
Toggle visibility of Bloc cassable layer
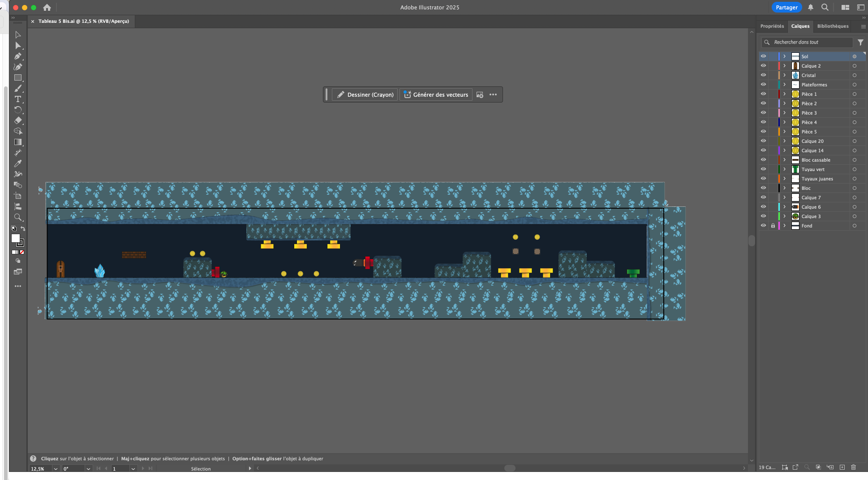(x=763, y=160)
